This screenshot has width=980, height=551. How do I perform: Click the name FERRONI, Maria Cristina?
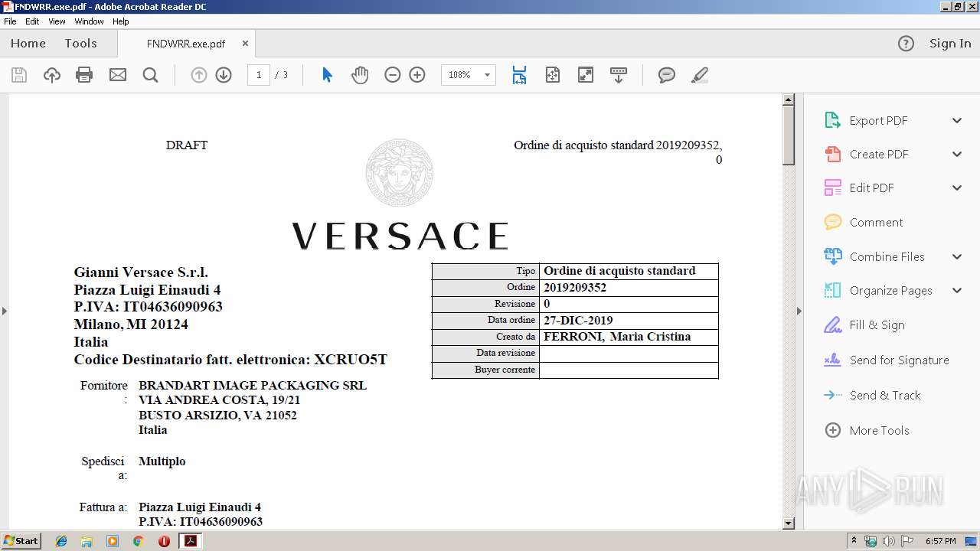[617, 337]
